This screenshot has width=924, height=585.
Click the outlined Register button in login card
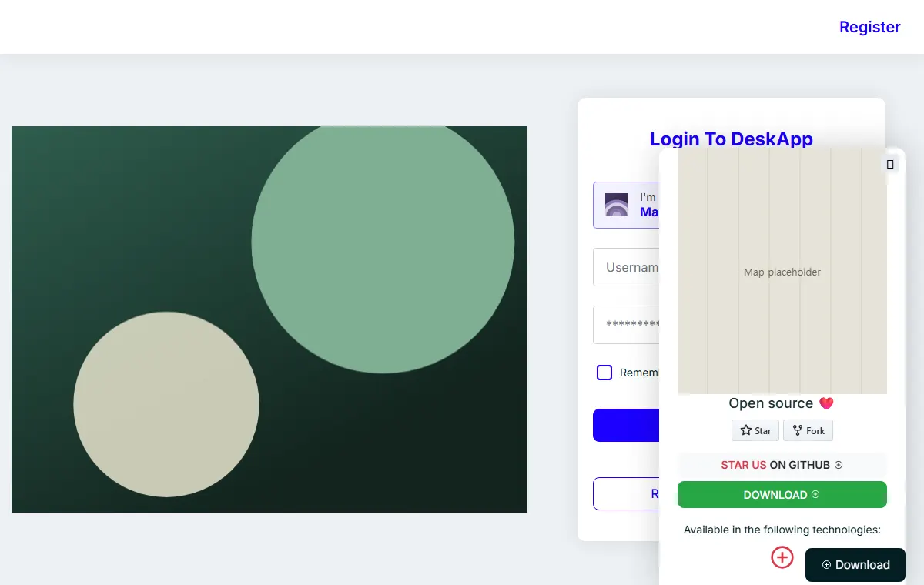(626, 493)
